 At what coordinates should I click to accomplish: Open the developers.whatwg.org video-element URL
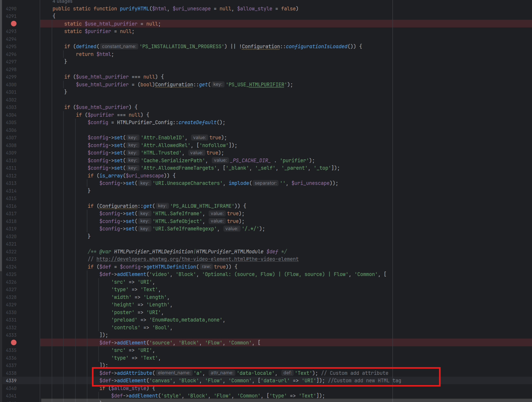[197, 259]
